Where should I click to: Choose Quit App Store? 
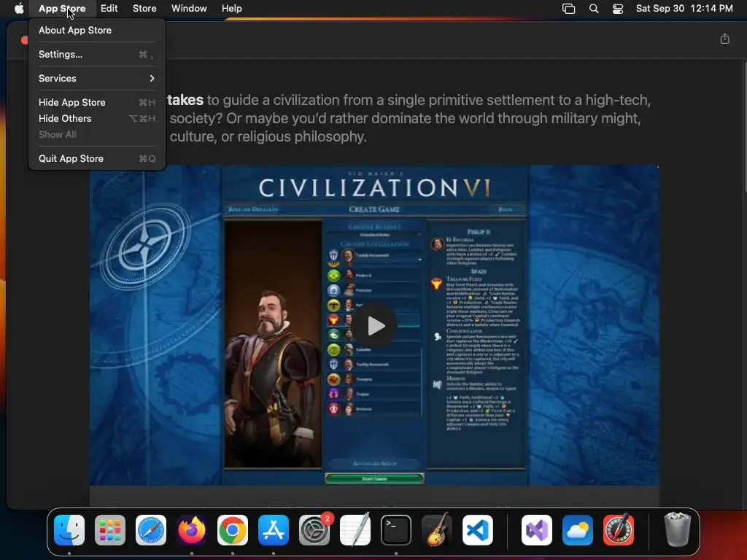97,158
